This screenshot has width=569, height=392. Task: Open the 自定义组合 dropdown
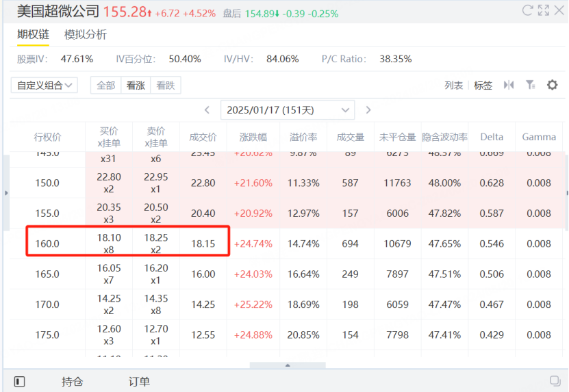click(45, 86)
